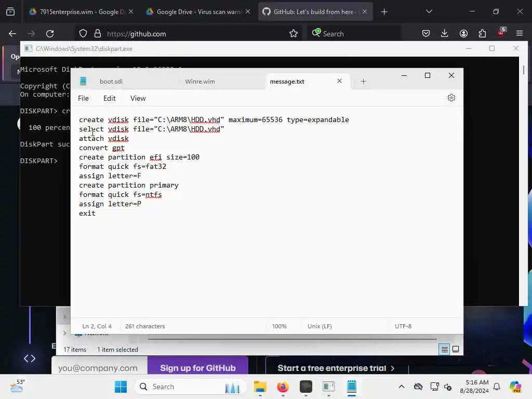Add a new Notepad tab
The width and height of the screenshot is (532, 399).
[x=363, y=82]
